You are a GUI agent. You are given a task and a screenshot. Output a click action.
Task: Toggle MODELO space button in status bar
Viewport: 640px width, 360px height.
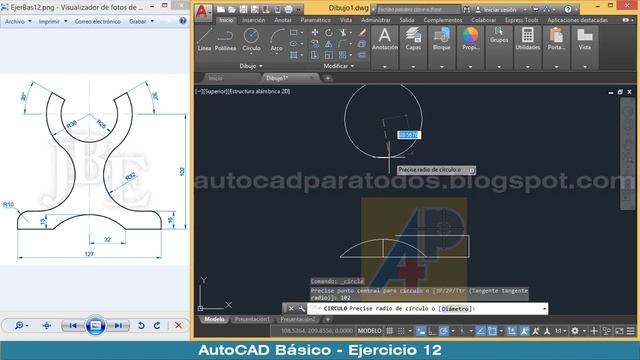tap(369, 331)
